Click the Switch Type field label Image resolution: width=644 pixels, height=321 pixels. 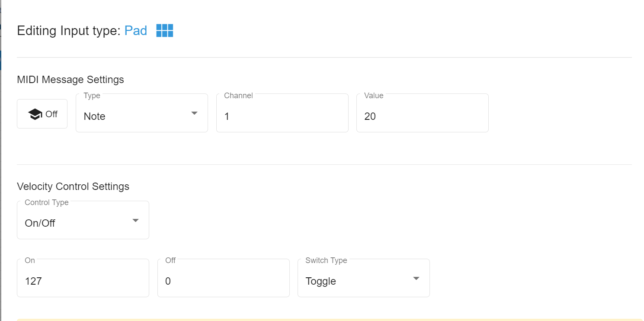coord(326,260)
